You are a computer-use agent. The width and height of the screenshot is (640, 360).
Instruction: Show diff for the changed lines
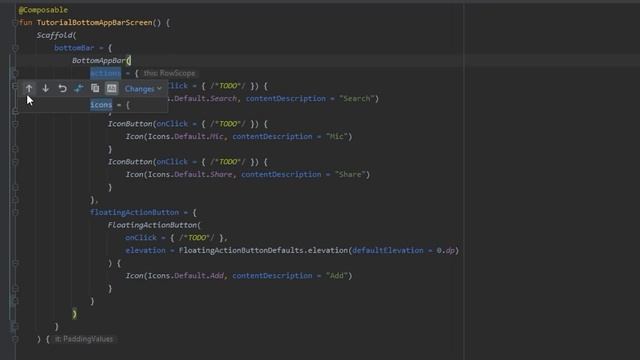tap(79, 88)
